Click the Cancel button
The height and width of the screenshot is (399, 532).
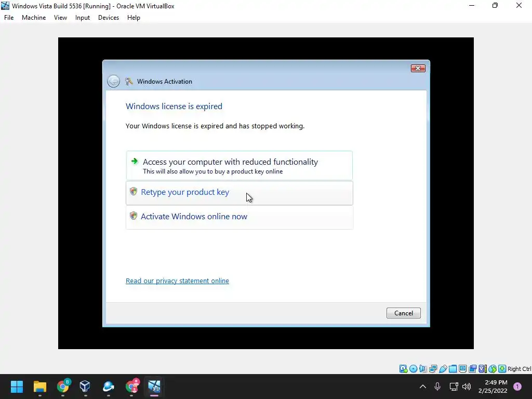[403, 313]
